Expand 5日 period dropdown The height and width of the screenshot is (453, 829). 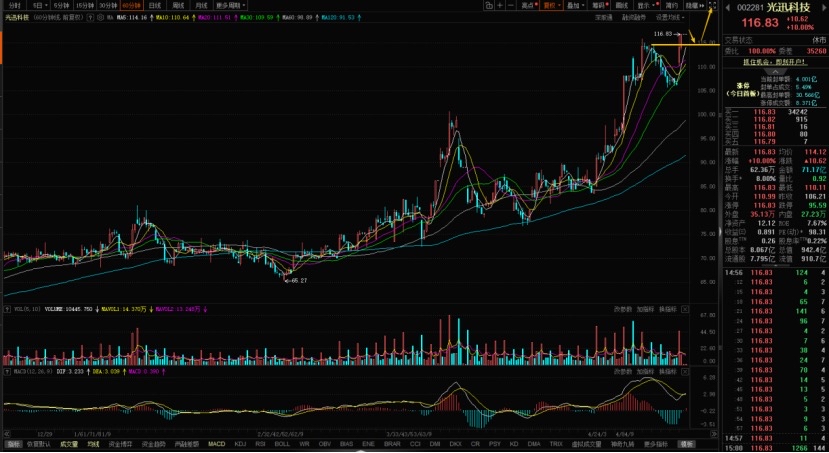click(x=40, y=5)
